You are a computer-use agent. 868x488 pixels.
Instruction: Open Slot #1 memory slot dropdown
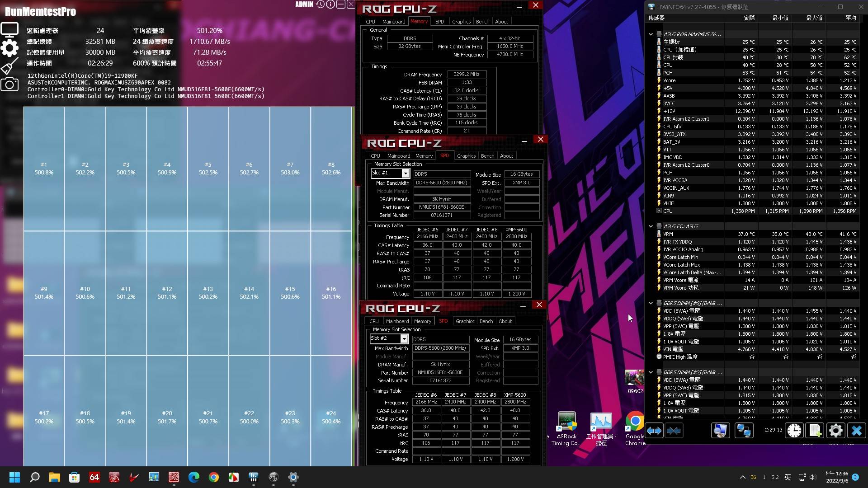coord(406,174)
